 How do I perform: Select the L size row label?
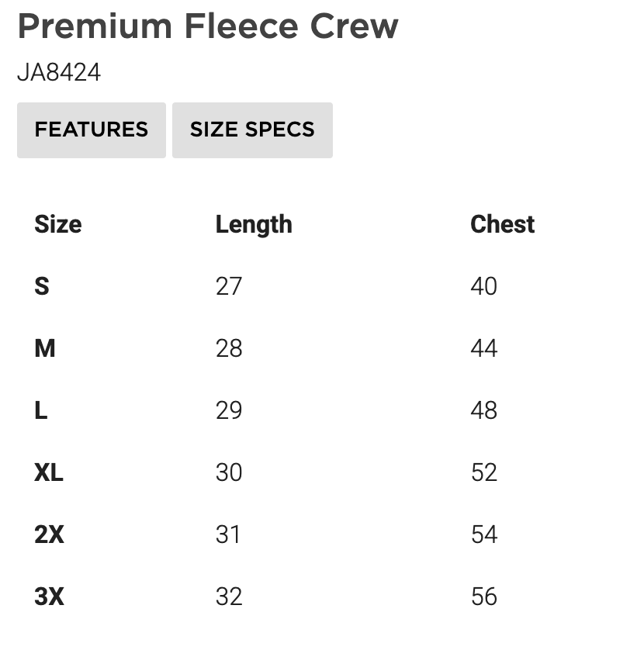click(x=41, y=410)
